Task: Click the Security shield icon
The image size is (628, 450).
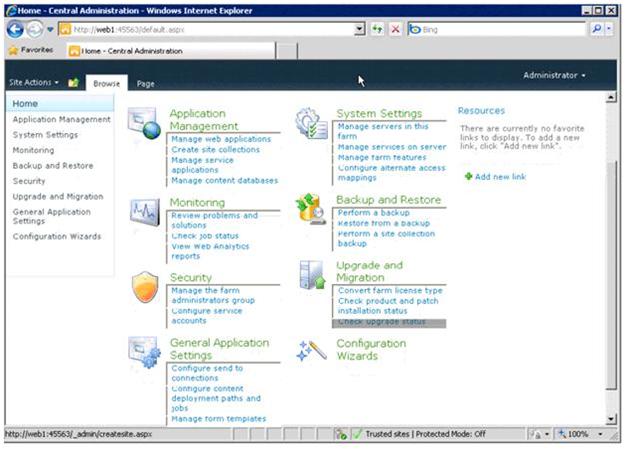Action: point(145,287)
